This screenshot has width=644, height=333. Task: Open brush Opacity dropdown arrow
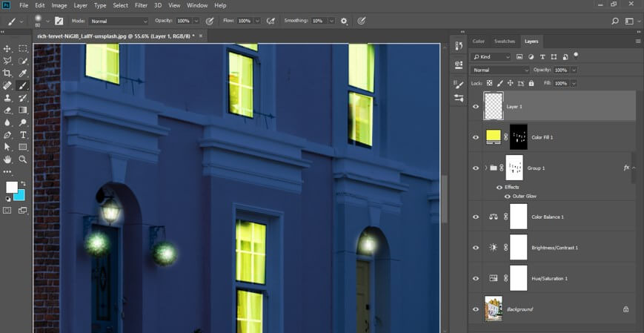click(196, 21)
